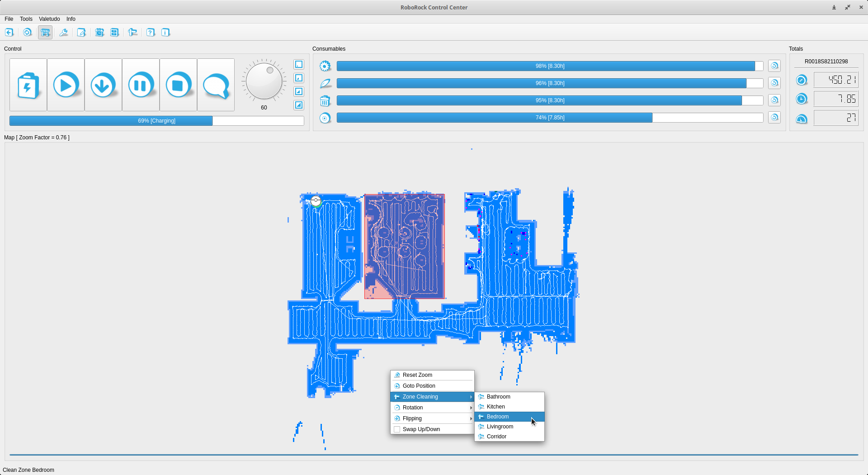Open the Tools menu
Image resolution: width=868 pixels, height=475 pixels.
click(x=26, y=19)
